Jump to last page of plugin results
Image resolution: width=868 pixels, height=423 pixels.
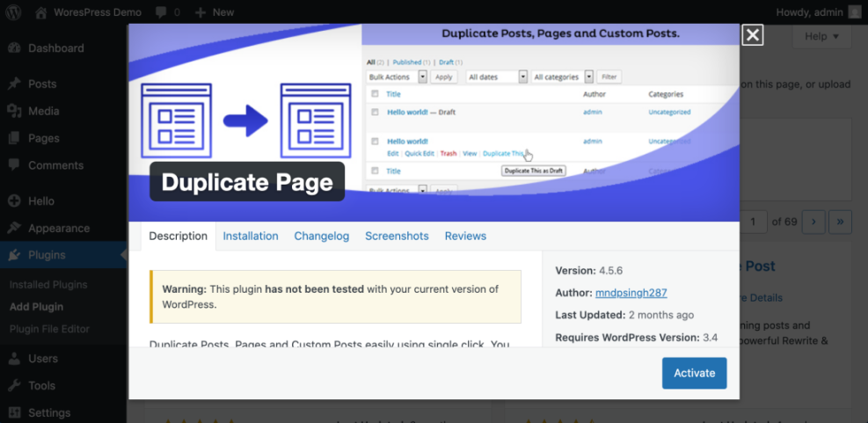coord(841,222)
